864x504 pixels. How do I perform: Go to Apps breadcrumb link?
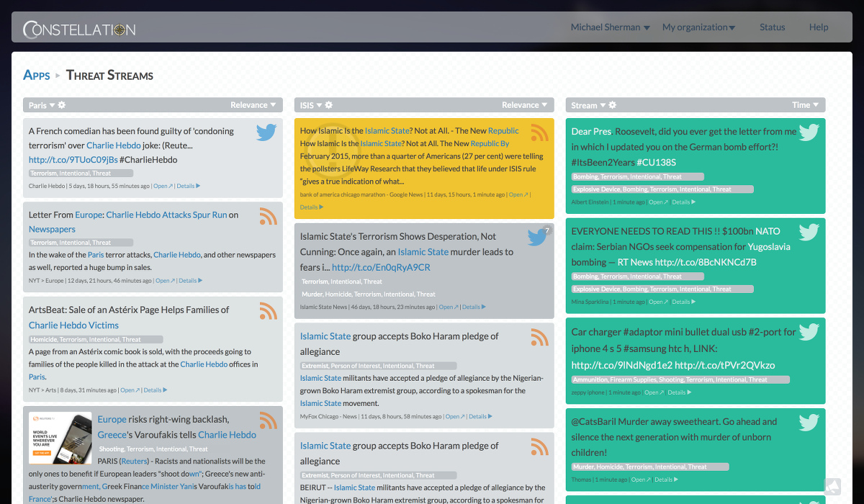click(37, 76)
